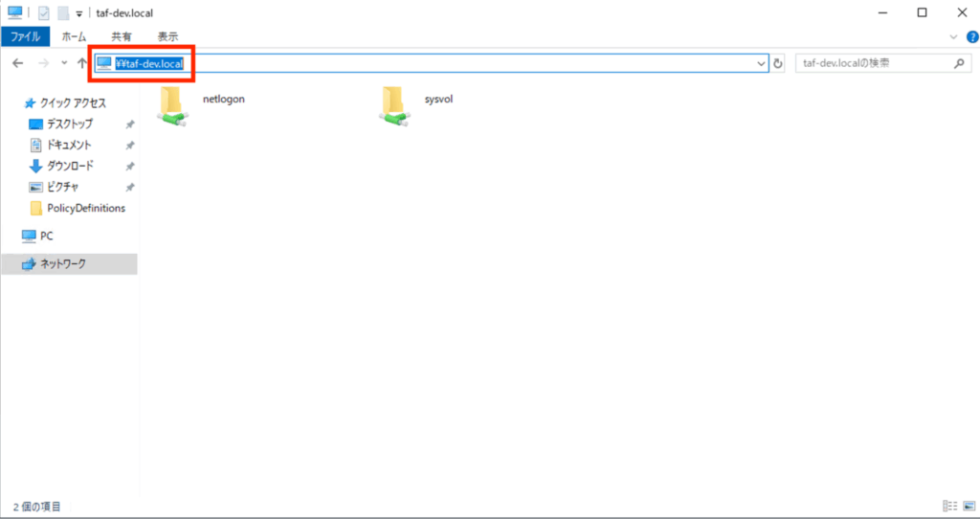Open the 共有 ribbon tab
This screenshot has height=519, width=980.
pyautogui.click(x=122, y=36)
